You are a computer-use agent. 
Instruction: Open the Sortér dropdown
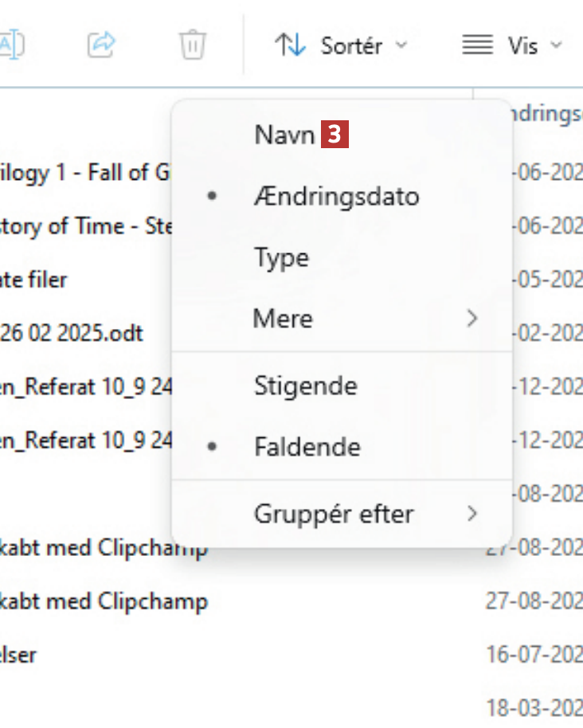click(x=341, y=45)
